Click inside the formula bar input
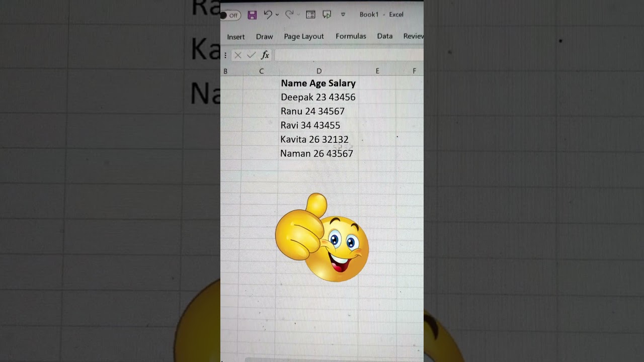Viewport: 644px width, 362px height. click(x=349, y=55)
